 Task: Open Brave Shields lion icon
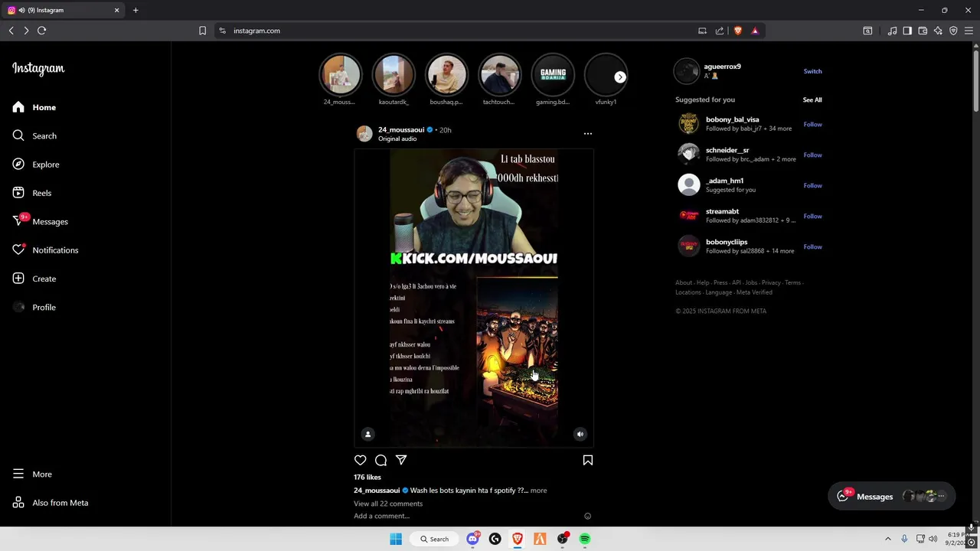coord(738,31)
